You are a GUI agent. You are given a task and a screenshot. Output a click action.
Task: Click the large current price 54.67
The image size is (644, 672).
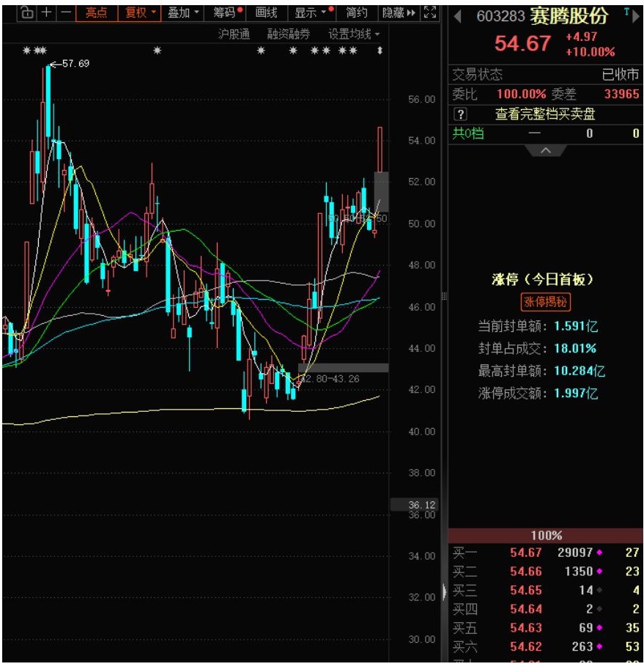click(x=522, y=43)
